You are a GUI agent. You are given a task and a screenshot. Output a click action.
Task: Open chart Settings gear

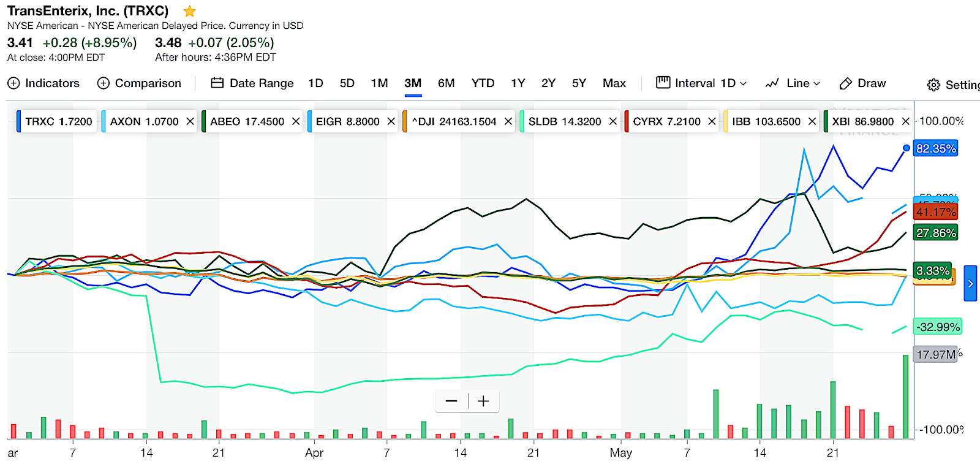953,85
